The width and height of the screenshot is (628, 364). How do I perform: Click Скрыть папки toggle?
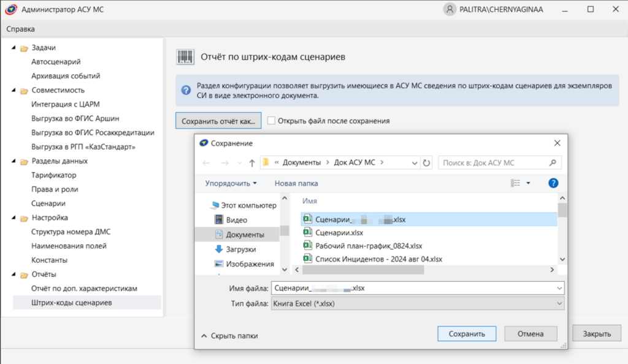(x=229, y=336)
